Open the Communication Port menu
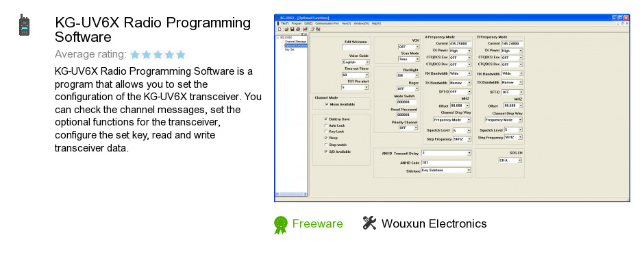Viewport: 644px width, 255px height. tap(327, 23)
